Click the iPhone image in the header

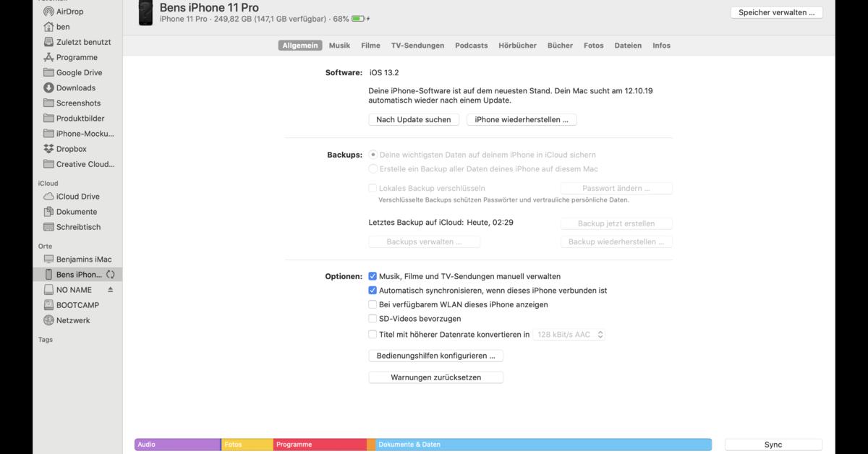pyautogui.click(x=145, y=12)
